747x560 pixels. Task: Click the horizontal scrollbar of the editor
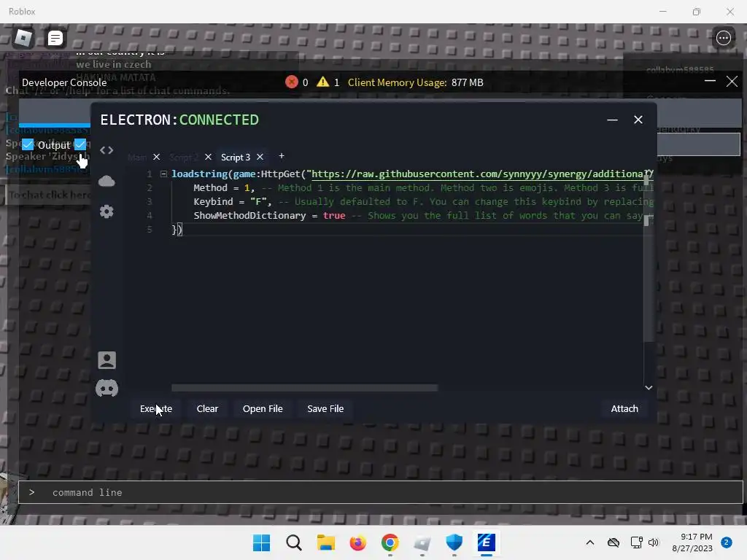coord(304,388)
